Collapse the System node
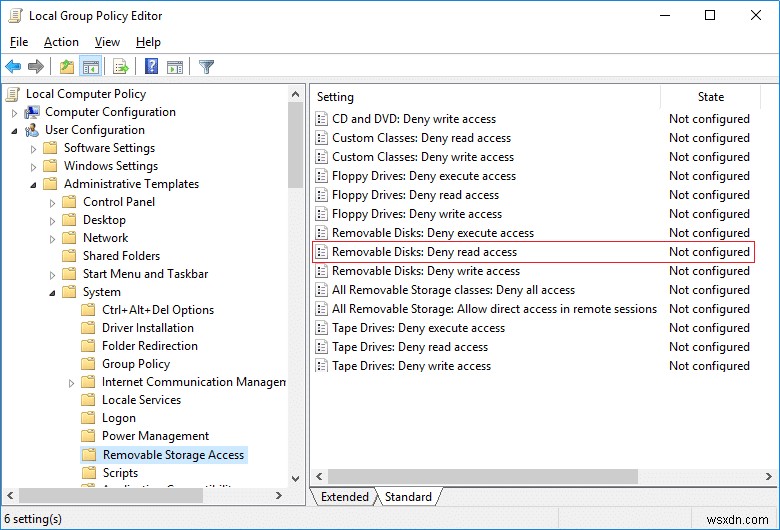The image size is (780, 530). click(52, 293)
